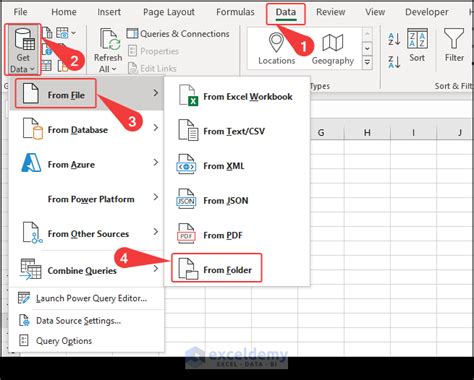Click the Properties button
Image resolution: width=474 pixels, height=380 pixels.
coord(154,51)
